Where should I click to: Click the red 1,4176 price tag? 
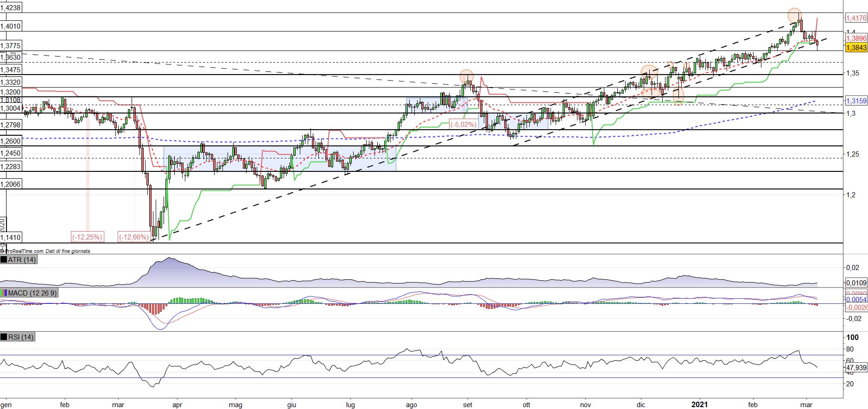point(855,18)
